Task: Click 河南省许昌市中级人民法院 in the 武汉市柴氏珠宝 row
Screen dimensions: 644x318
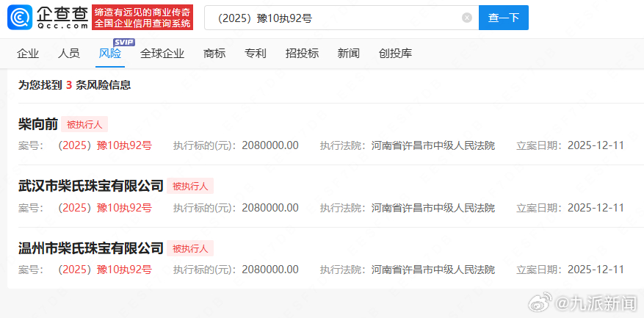Action: pos(433,208)
